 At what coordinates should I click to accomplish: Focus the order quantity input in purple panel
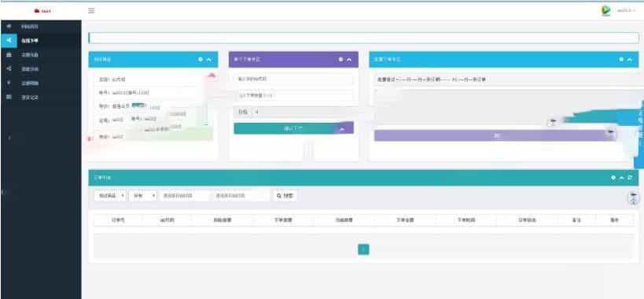point(293,95)
